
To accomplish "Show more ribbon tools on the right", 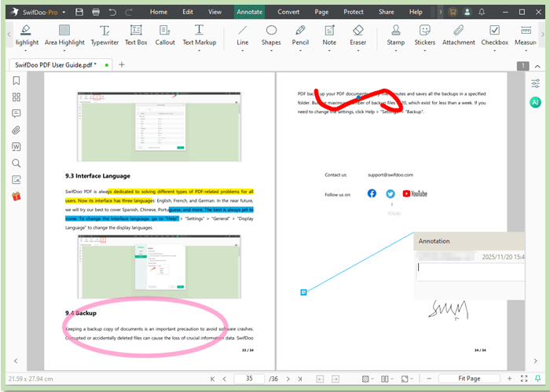I will coord(543,35).
